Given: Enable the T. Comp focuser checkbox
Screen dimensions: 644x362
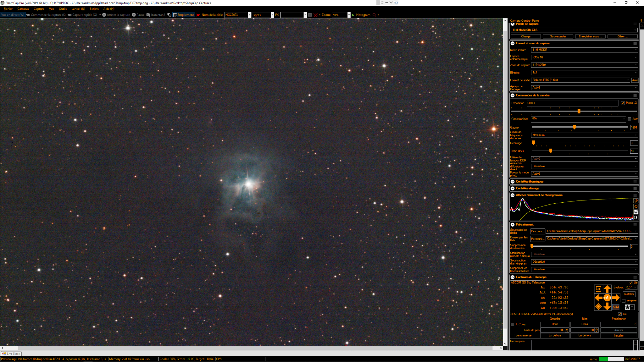Looking at the screenshot, I should 513,324.
